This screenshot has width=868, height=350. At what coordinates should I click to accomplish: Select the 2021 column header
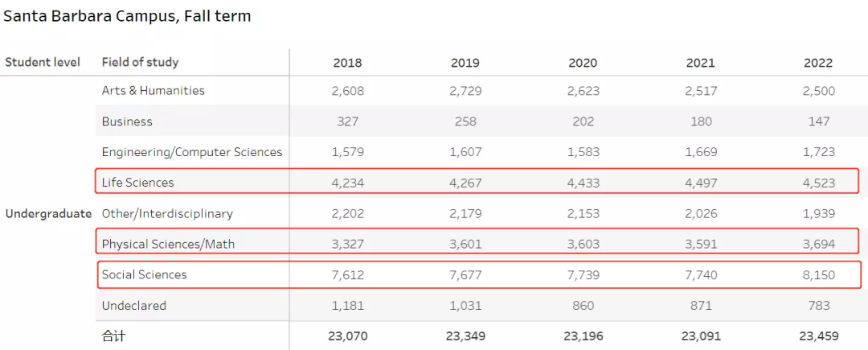click(700, 63)
